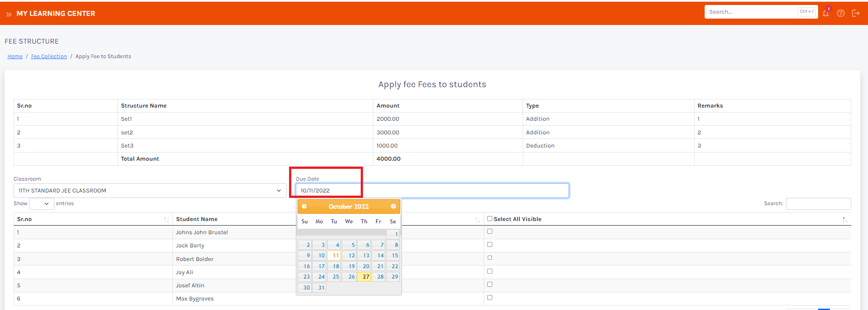868x310 pixels.
Task: Open the Show entries dropdown
Action: point(41,204)
